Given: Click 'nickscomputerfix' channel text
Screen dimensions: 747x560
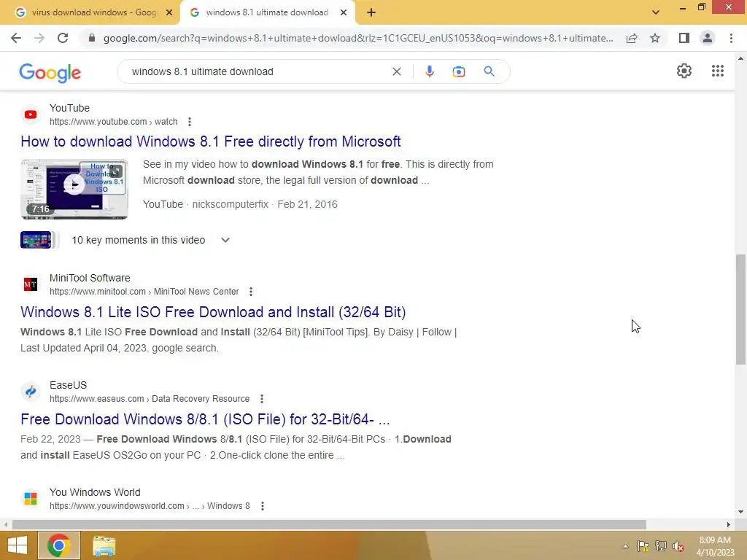Looking at the screenshot, I should coord(231,204).
